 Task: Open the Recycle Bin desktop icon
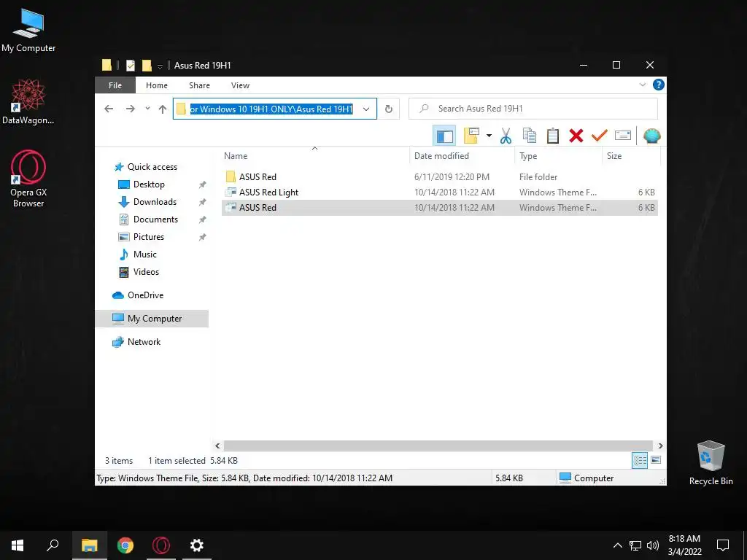[x=711, y=463]
